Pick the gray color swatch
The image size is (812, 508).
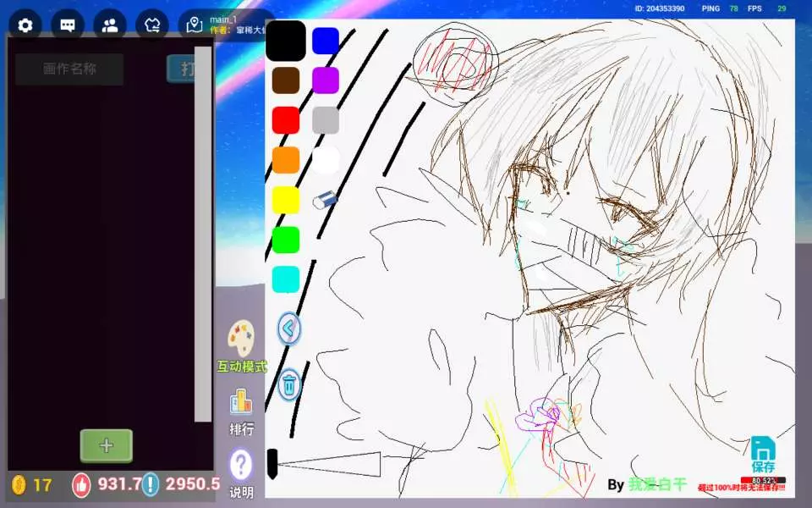point(326,120)
